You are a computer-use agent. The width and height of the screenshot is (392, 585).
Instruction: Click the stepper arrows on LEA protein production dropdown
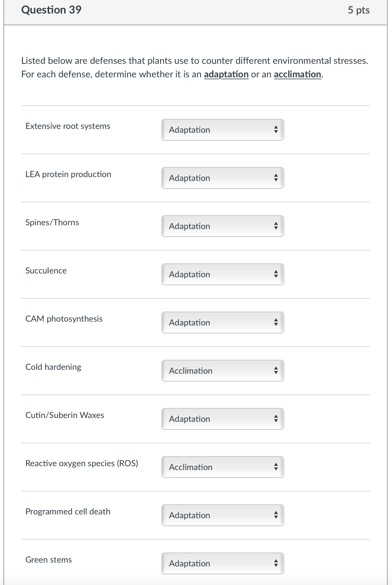[x=276, y=178]
